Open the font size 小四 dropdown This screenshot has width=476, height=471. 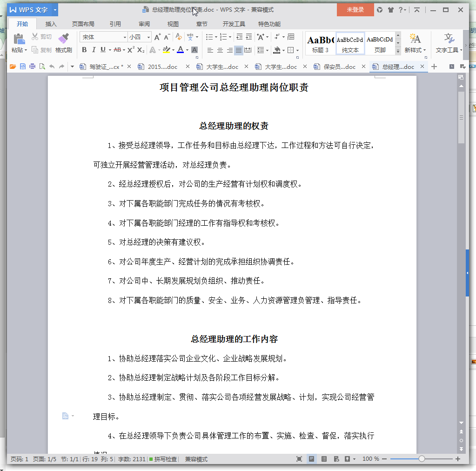(148, 37)
